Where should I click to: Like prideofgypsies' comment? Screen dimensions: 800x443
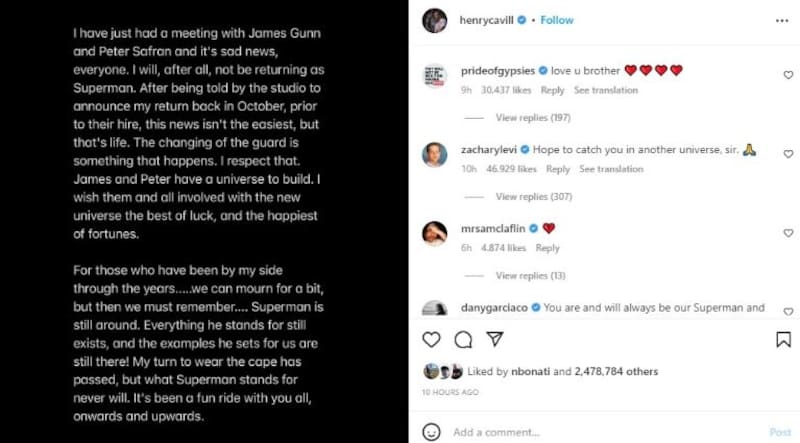788,75
